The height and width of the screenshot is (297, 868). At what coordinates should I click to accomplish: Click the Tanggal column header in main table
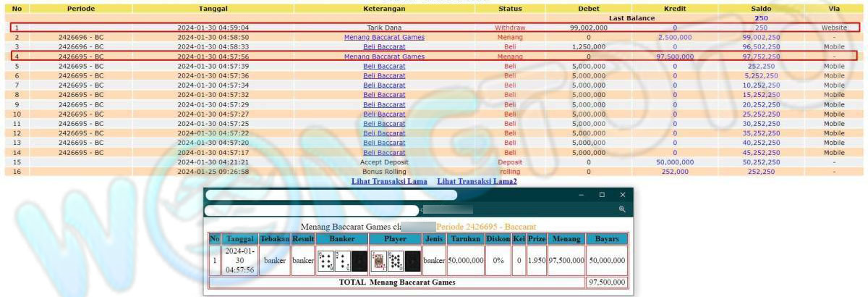pyautogui.click(x=213, y=9)
